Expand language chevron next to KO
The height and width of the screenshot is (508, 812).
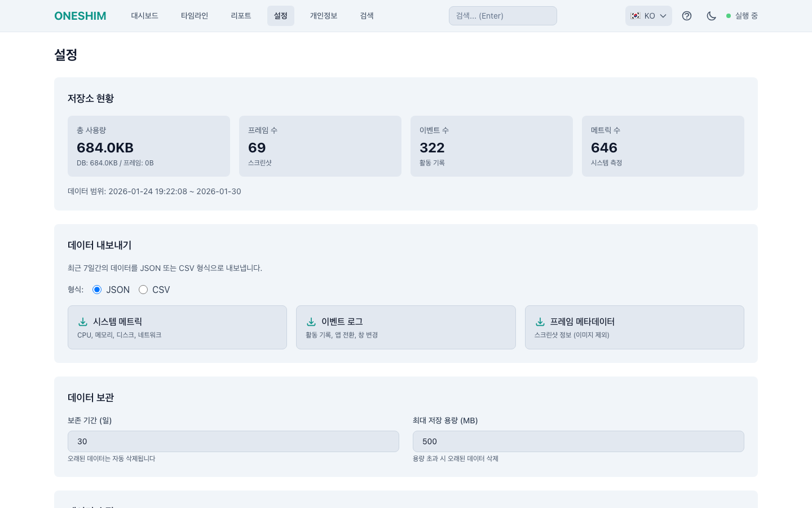click(x=663, y=16)
